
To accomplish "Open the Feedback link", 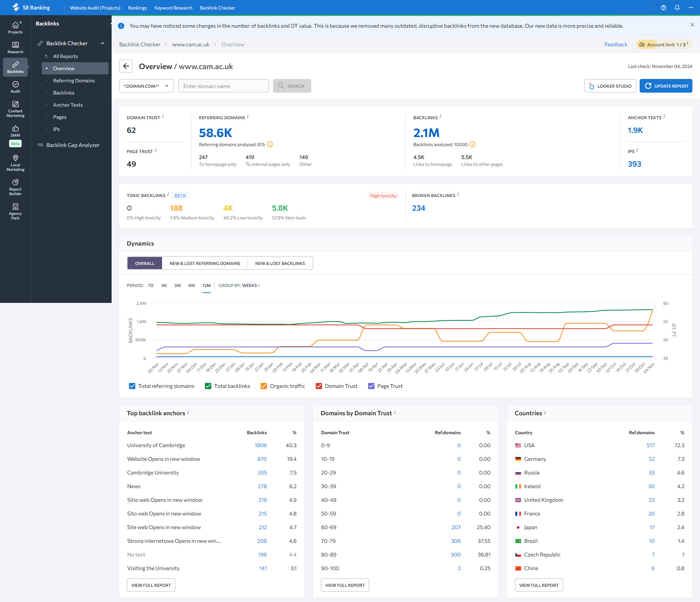I will point(616,44).
